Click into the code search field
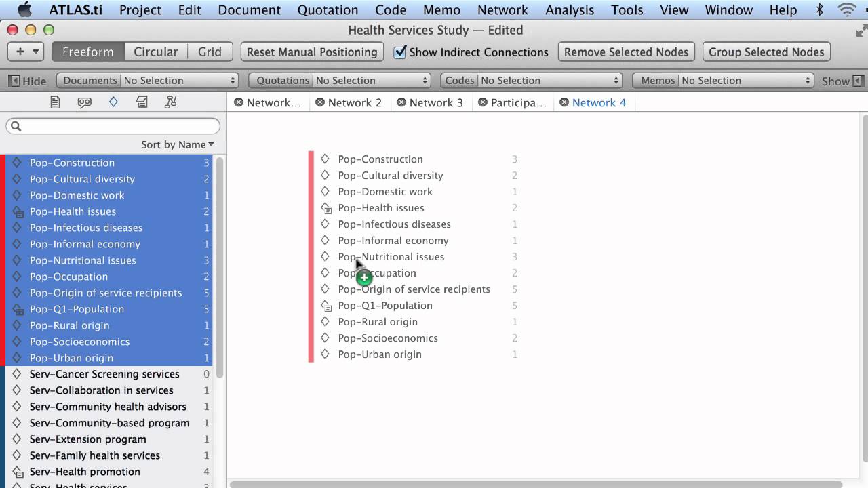Viewport: 868px width, 488px height. tap(113, 126)
